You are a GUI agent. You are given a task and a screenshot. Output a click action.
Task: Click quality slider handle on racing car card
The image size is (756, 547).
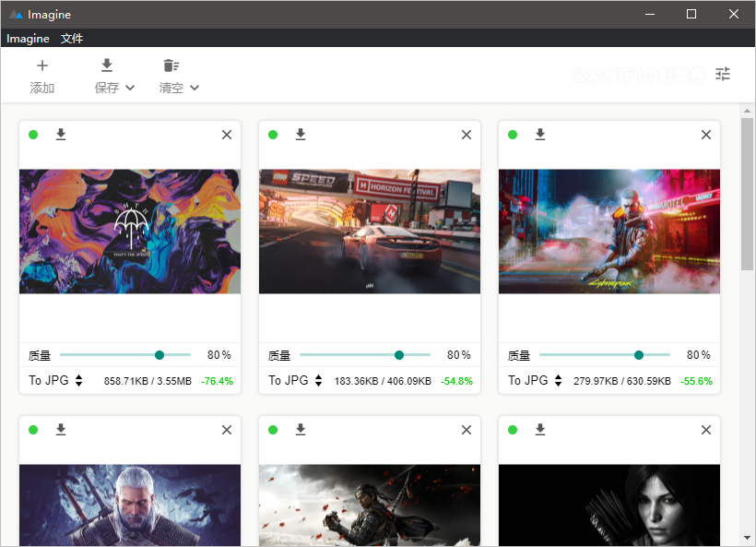point(399,355)
